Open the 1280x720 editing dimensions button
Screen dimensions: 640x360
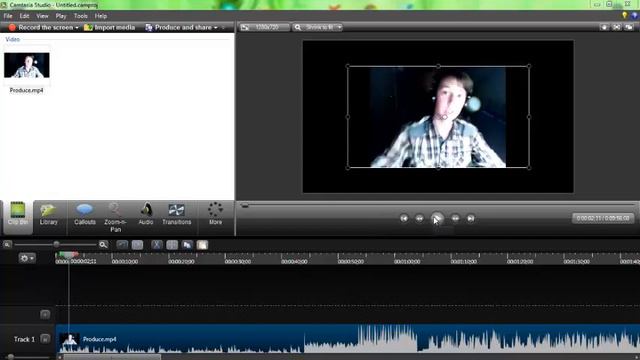click(x=264, y=27)
